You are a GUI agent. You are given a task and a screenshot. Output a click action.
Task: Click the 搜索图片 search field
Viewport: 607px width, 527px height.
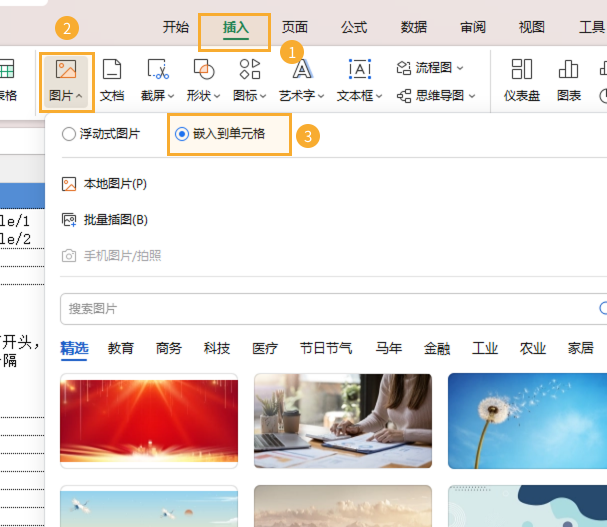click(x=333, y=309)
